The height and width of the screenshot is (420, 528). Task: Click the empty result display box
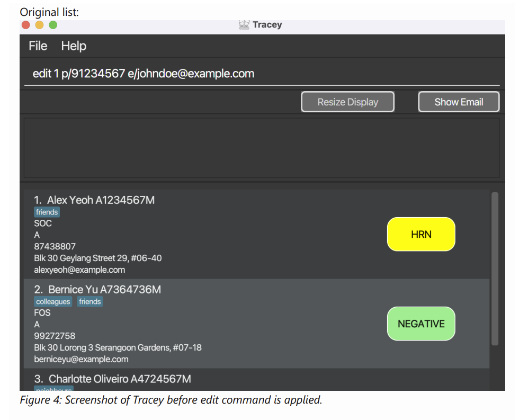(262, 148)
